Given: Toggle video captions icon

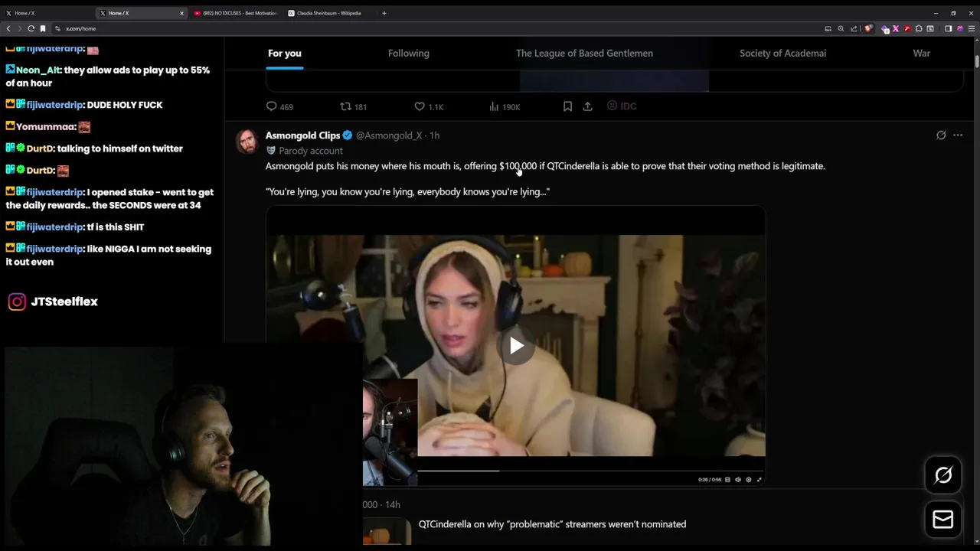Looking at the screenshot, I should 727,480.
